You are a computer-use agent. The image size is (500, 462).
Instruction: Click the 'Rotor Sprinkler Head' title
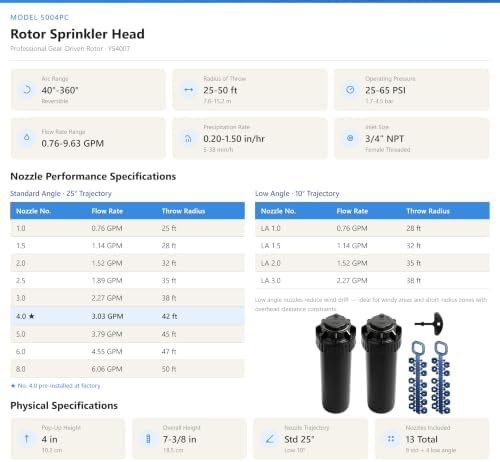click(77, 34)
